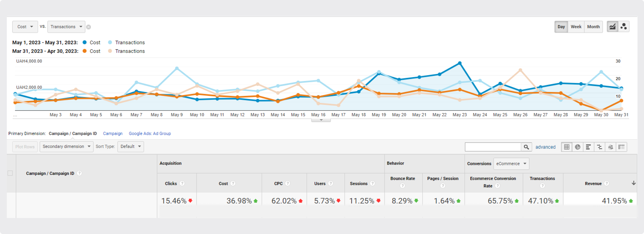
Task: Select the comparison view icon
Action: coord(600,147)
